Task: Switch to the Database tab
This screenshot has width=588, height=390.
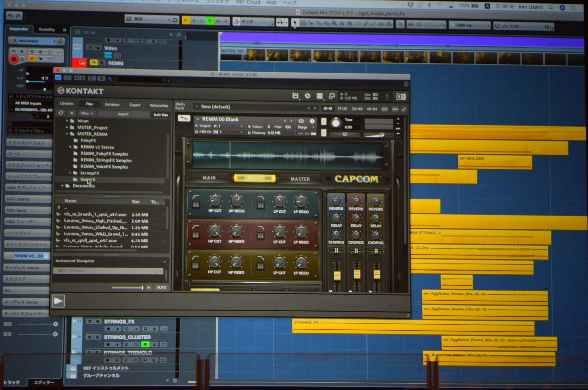Action: point(112,104)
